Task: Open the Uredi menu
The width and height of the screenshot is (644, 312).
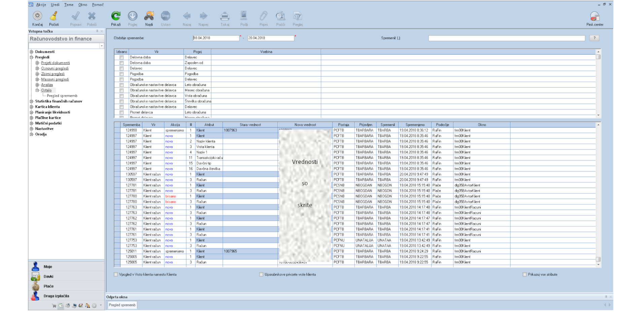Action: (x=55, y=5)
